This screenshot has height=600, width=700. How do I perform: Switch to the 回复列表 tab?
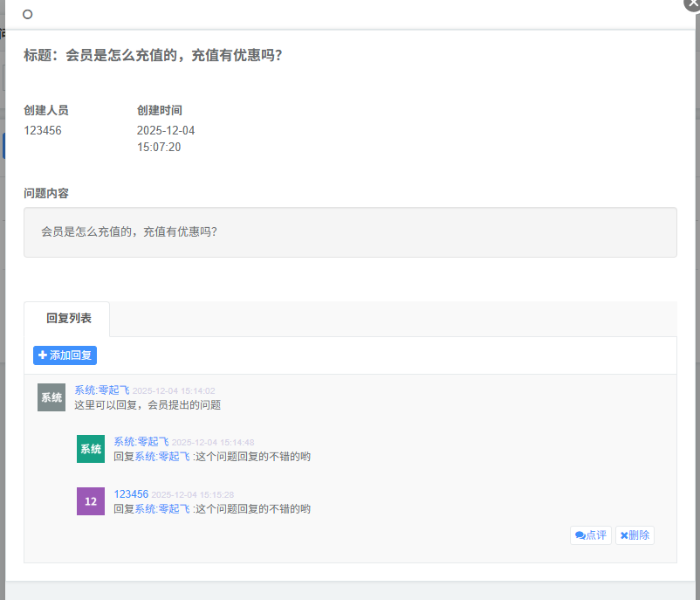[67, 318]
